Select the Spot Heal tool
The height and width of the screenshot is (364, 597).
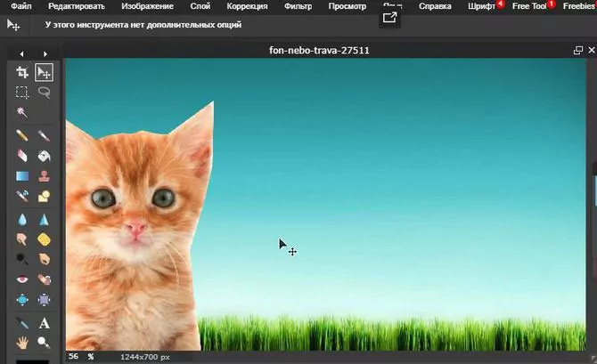[x=45, y=279]
